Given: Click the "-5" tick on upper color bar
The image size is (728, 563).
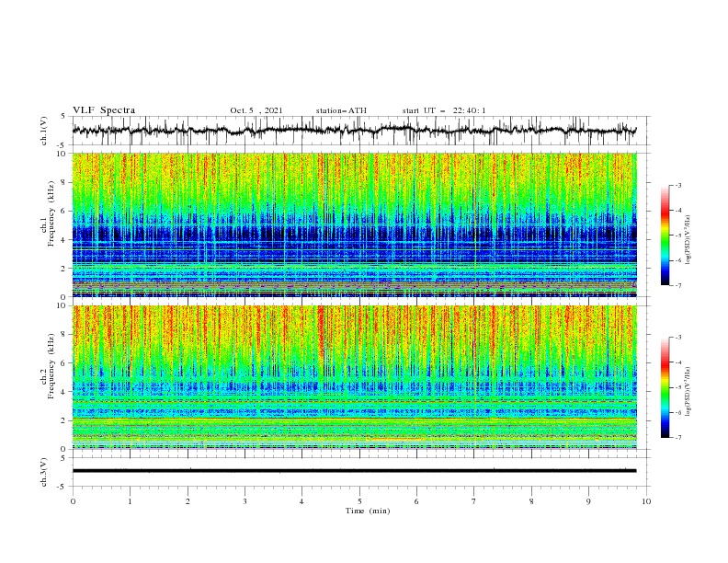Looking at the screenshot, I should pos(677,236).
